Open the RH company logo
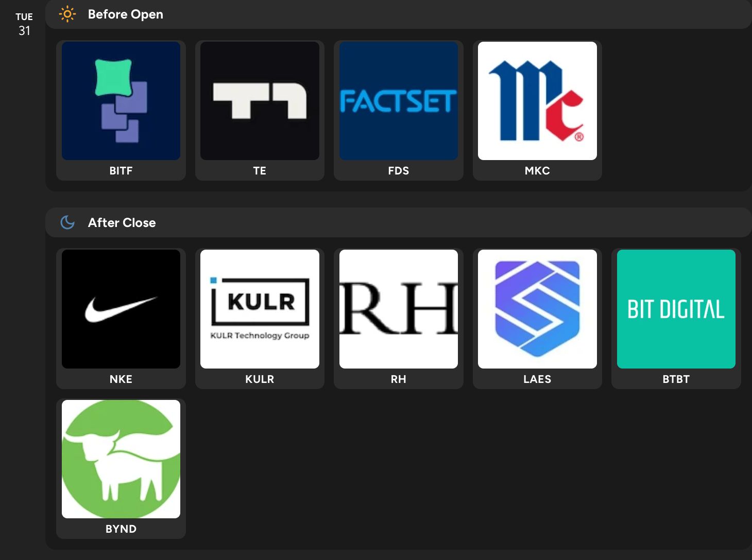 [399, 309]
